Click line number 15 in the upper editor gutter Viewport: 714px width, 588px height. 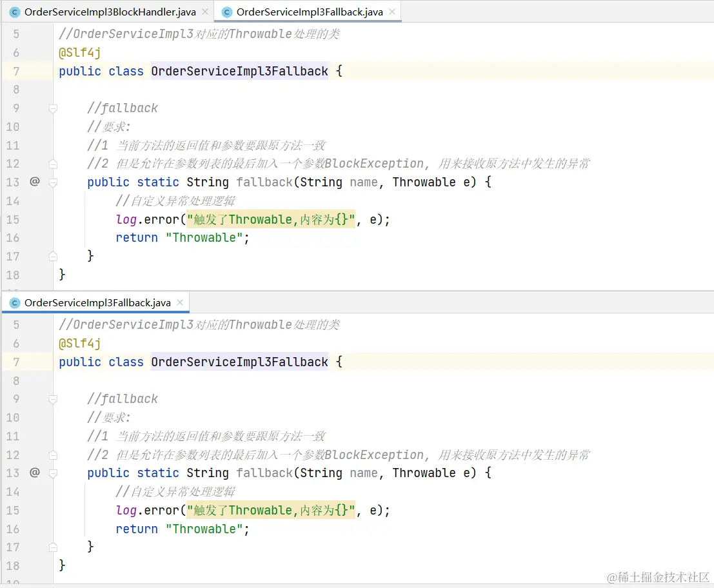pyautogui.click(x=13, y=220)
